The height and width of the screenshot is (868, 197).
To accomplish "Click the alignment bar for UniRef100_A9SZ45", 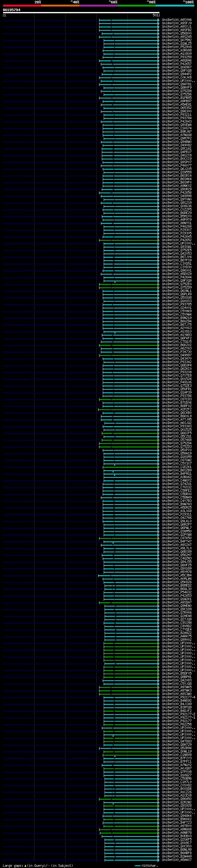I will pyautogui.click(x=129, y=37).
